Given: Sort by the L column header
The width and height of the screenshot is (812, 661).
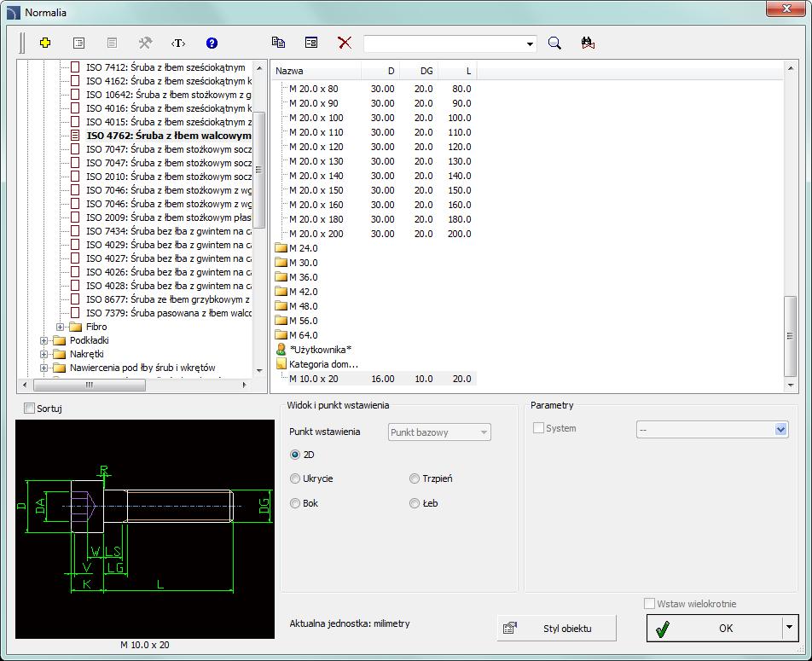Looking at the screenshot, I should click(457, 71).
